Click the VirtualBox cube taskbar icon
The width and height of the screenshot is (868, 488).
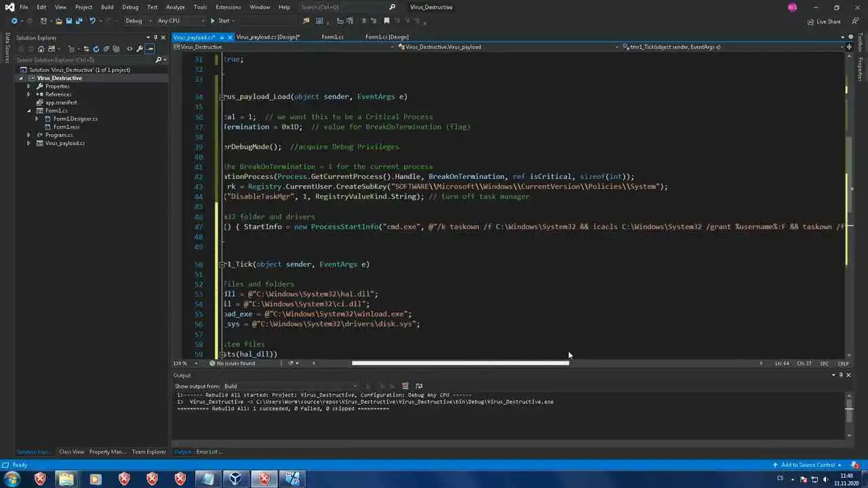click(x=235, y=479)
